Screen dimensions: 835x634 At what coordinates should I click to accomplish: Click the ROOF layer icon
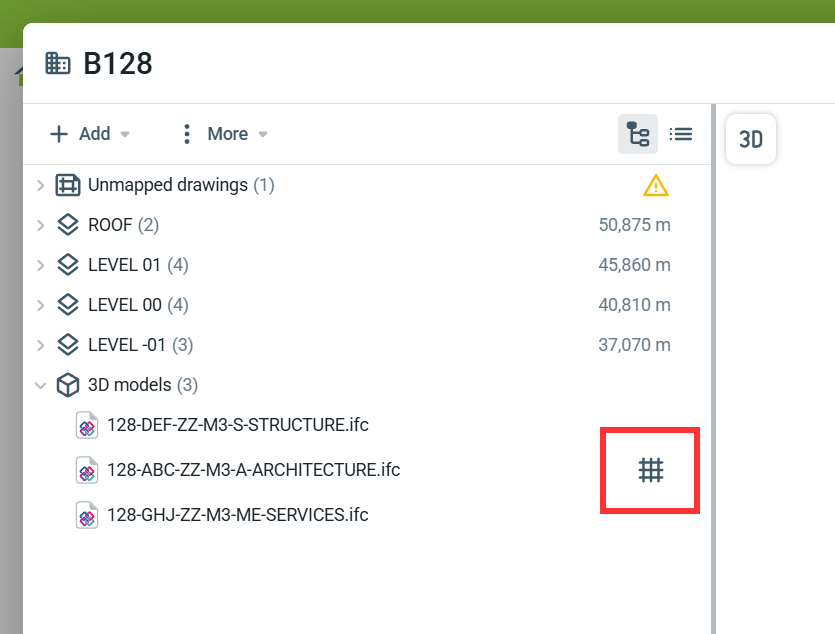[x=67, y=225]
